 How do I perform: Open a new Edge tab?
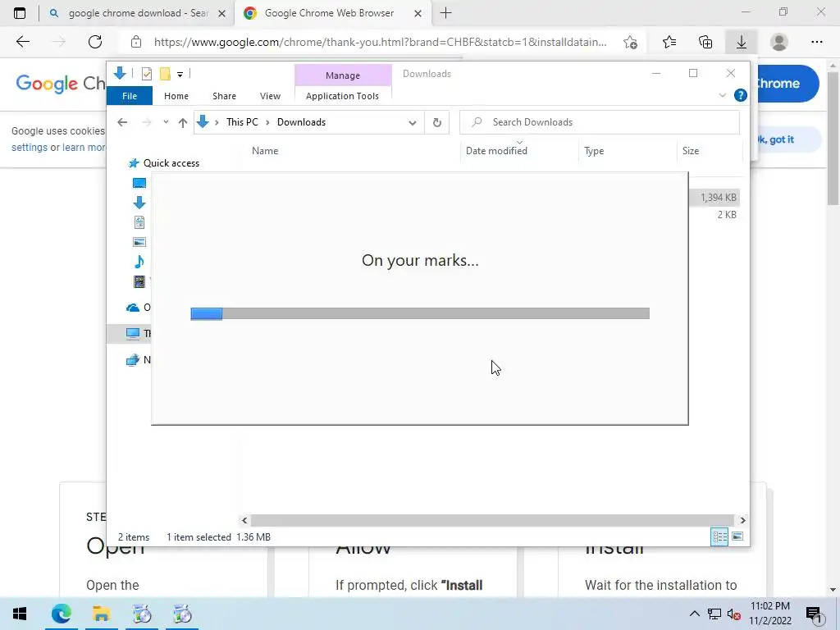click(x=445, y=13)
